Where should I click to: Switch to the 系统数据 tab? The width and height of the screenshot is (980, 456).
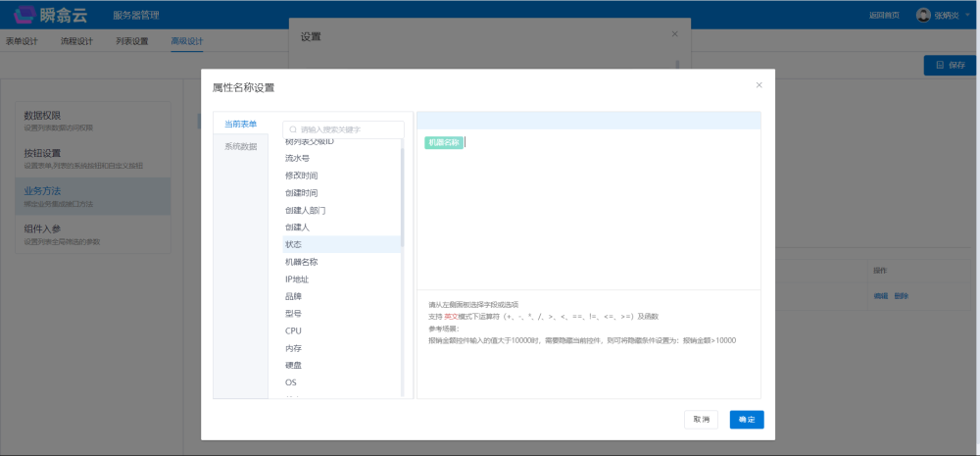coord(240,146)
